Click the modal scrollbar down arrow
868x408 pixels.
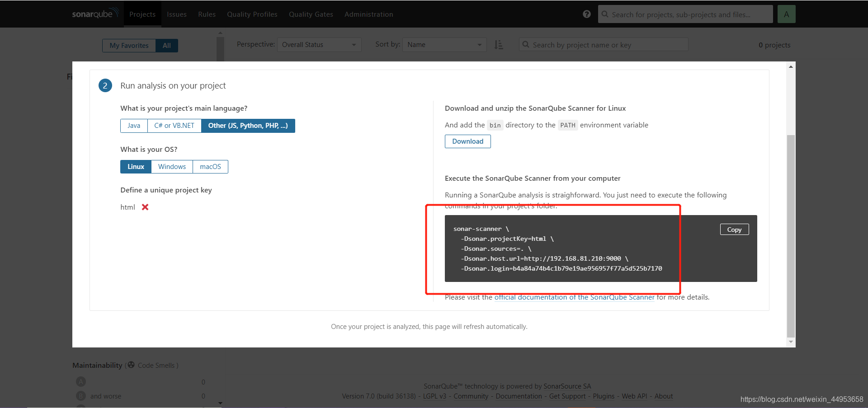[x=791, y=342]
